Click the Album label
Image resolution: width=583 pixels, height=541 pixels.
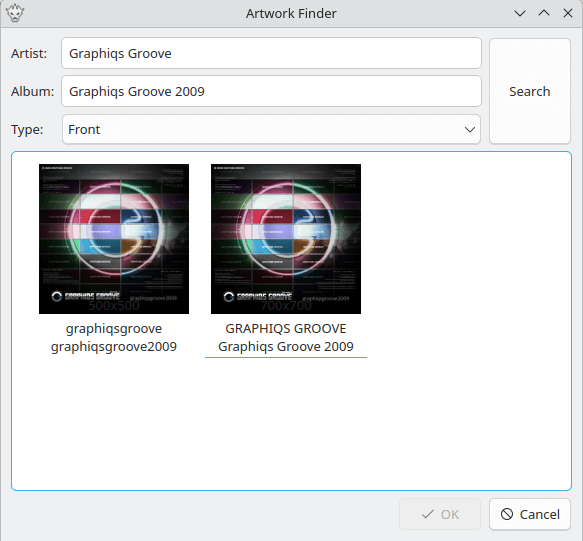coord(33,91)
